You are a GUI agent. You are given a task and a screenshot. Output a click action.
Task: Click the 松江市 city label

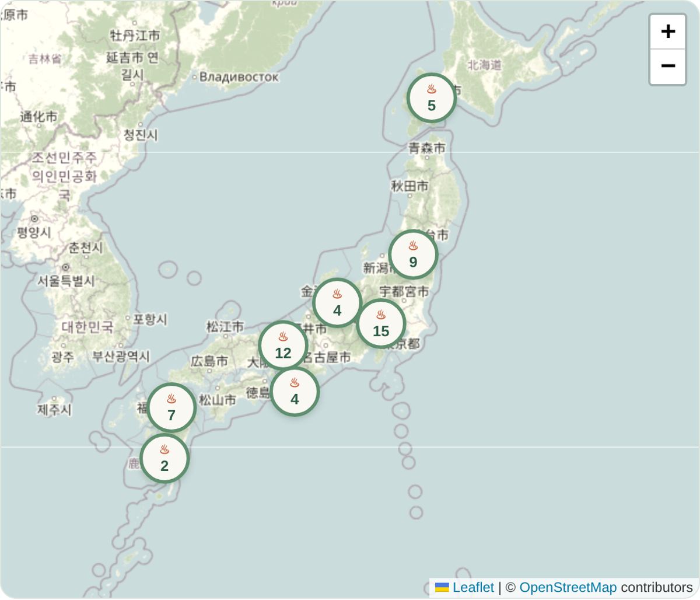tap(225, 326)
